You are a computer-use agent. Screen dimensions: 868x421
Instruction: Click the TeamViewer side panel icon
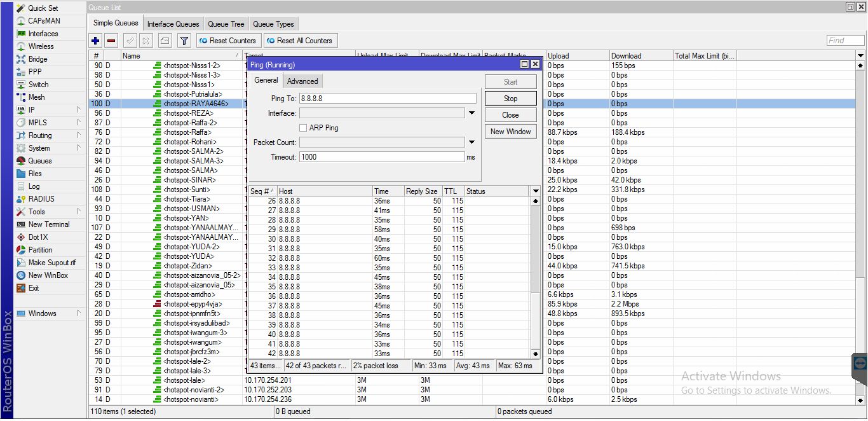pyautogui.click(x=860, y=363)
